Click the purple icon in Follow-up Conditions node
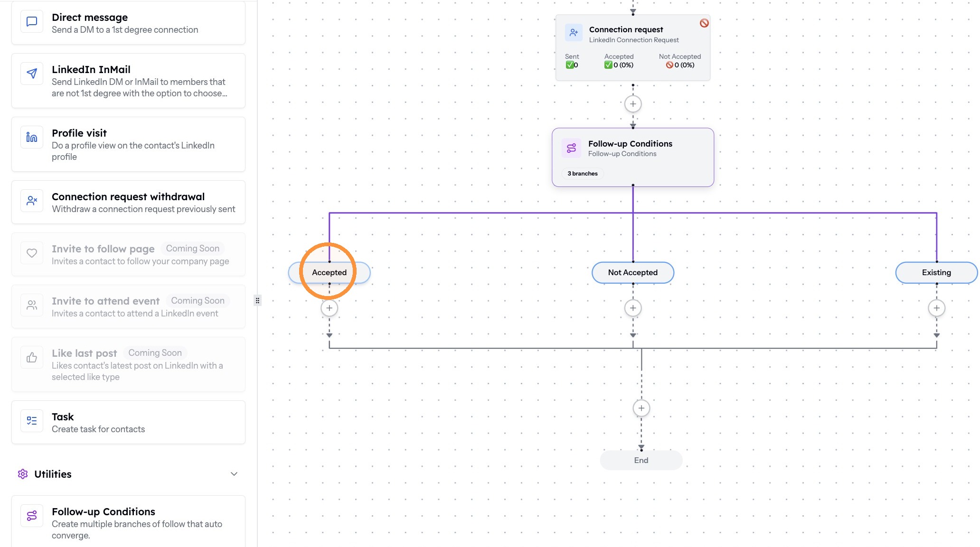 (x=571, y=148)
